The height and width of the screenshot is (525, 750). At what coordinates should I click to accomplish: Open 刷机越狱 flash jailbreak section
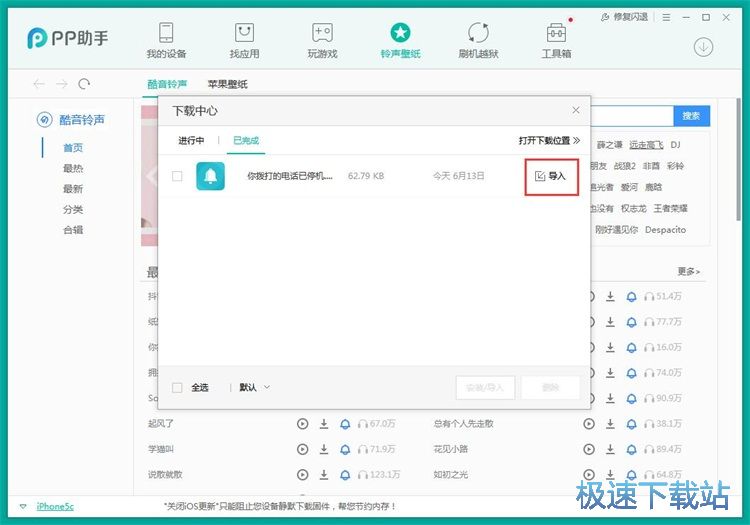coord(478,41)
